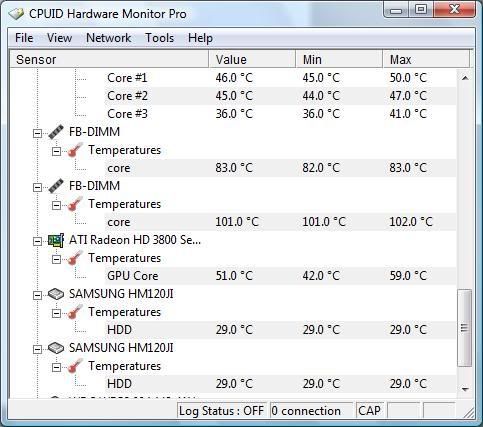Click the vertical scrollbar thumb
The width and height of the screenshot is (483, 427).
pyautogui.click(x=465, y=328)
